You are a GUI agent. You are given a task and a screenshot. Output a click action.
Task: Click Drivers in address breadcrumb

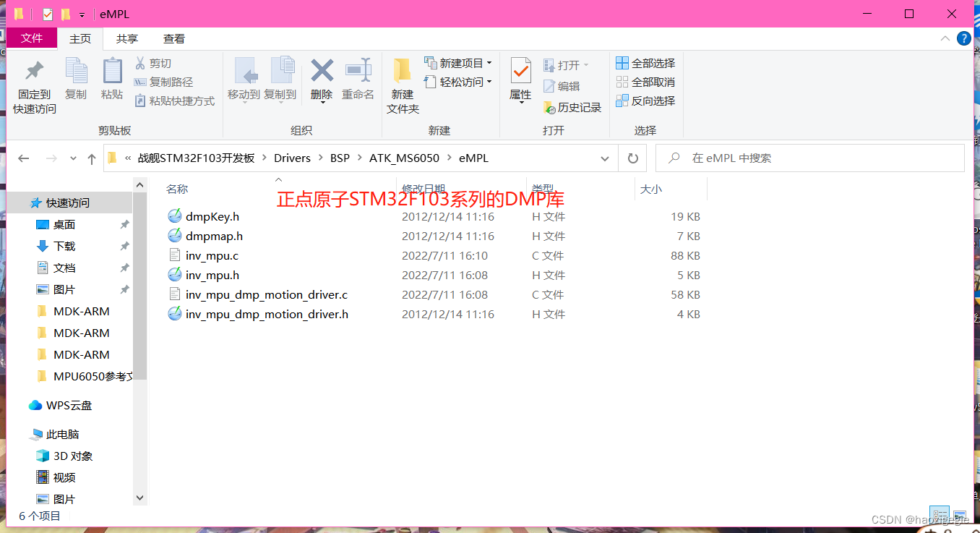[292, 158]
